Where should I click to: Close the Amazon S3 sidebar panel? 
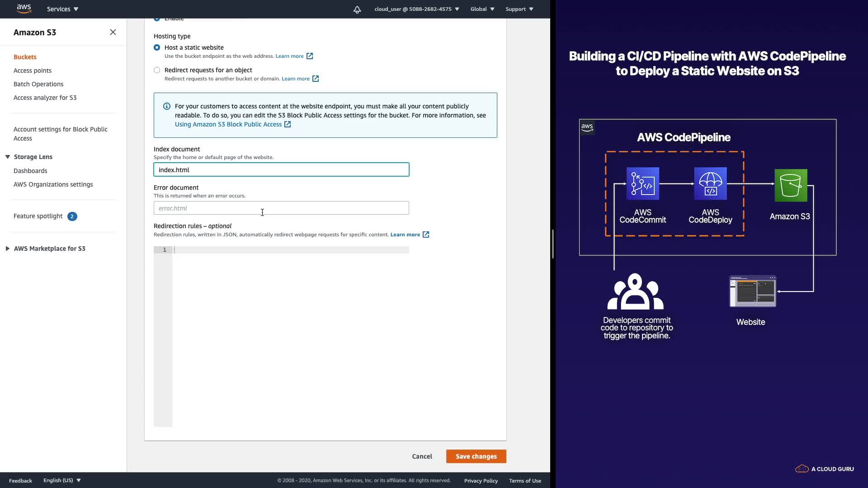pos(113,32)
